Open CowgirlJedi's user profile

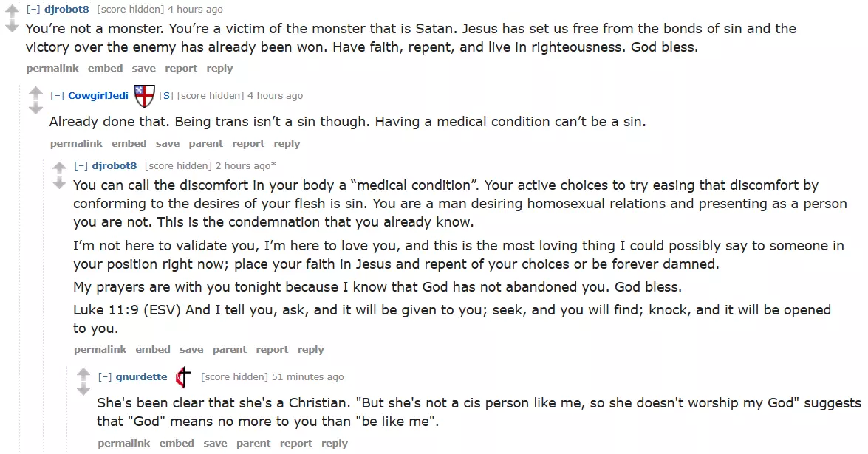coord(98,96)
